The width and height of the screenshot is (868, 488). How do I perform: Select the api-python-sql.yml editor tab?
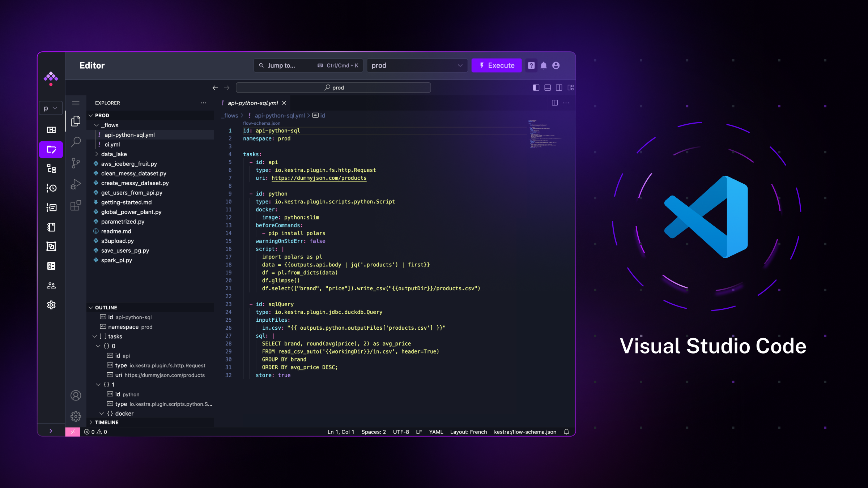(x=252, y=103)
